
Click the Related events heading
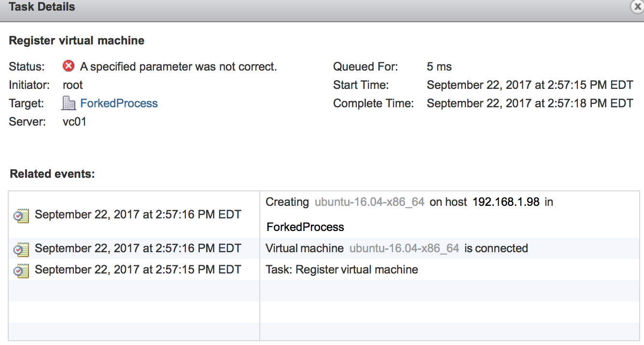pyautogui.click(x=53, y=174)
